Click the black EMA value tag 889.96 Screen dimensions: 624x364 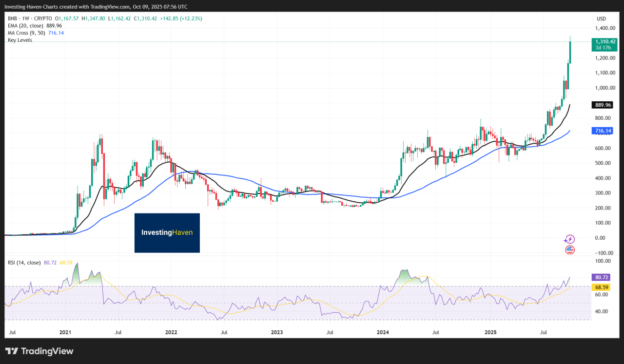coord(602,105)
